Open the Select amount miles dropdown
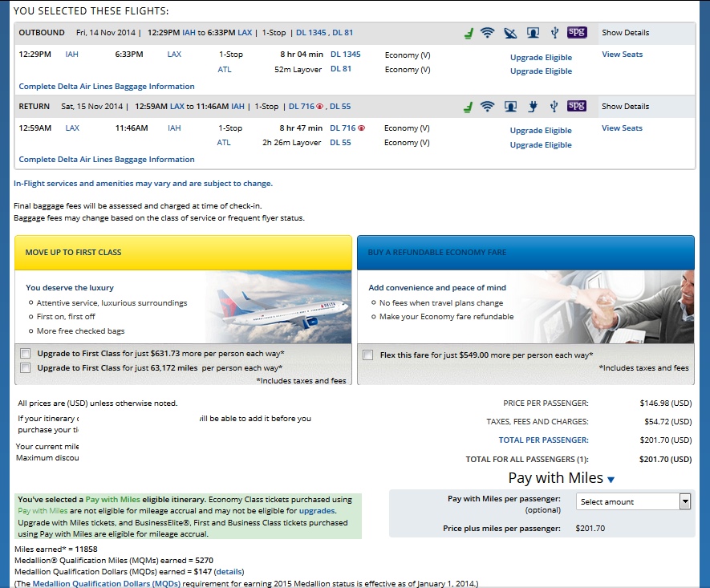 [633, 501]
